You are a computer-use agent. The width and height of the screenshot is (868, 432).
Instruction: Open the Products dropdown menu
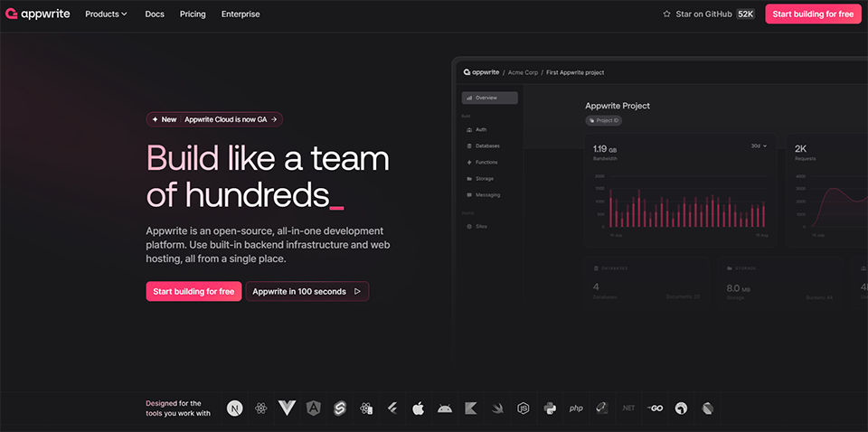point(107,14)
